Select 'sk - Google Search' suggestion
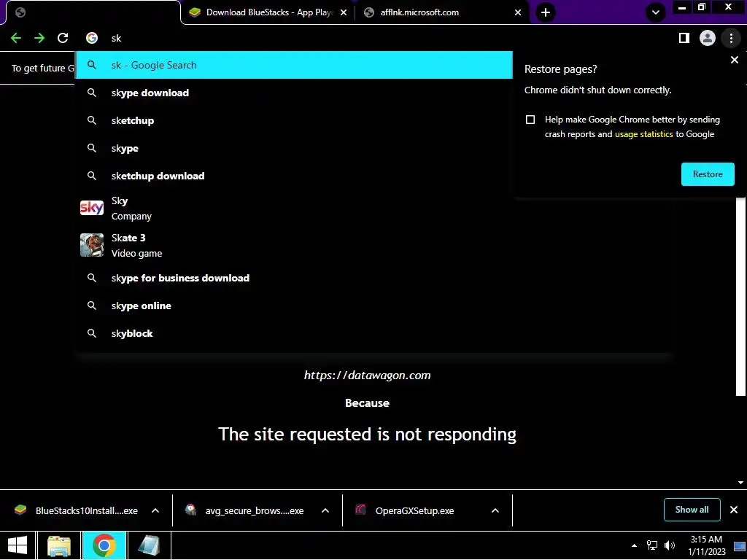 (294, 65)
